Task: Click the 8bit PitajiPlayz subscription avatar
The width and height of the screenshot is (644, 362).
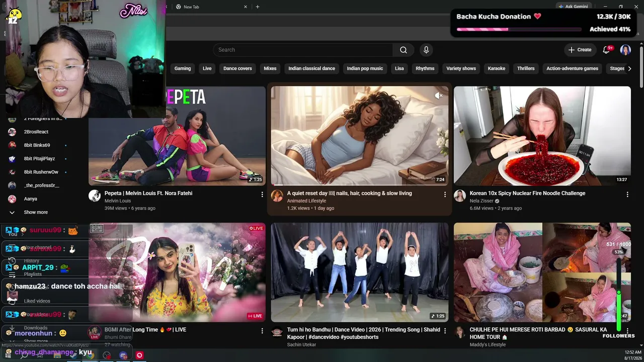Action: click(12, 158)
